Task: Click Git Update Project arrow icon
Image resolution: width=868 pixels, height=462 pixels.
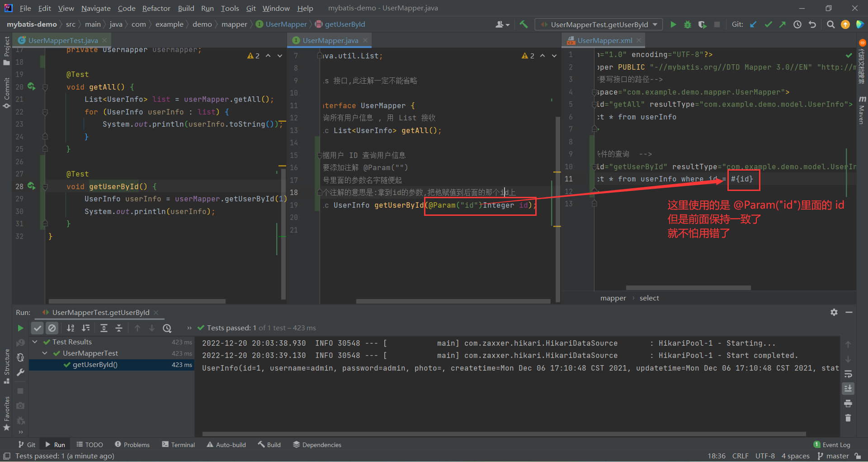Action: click(753, 24)
